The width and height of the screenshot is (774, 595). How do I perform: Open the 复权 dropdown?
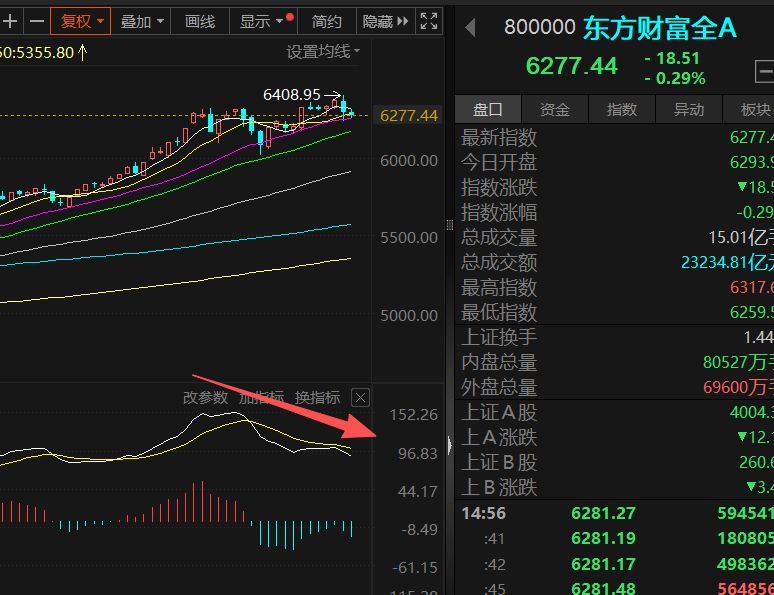[80, 21]
